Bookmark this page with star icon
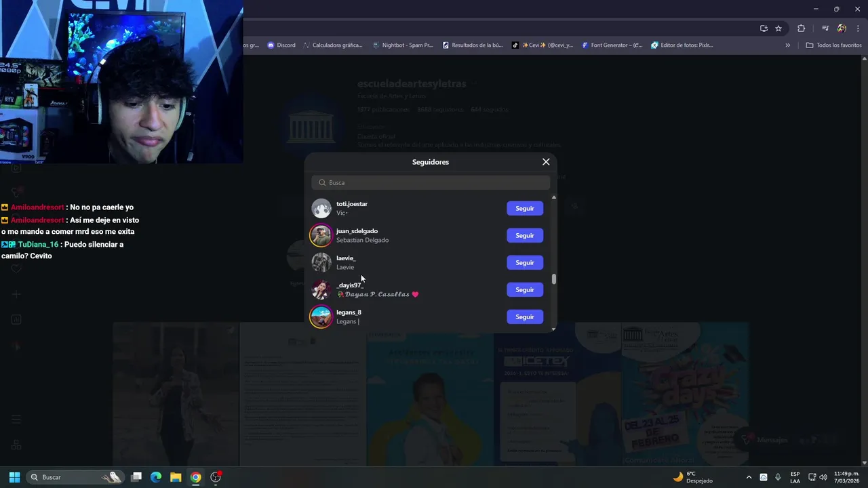This screenshot has width=868, height=488. coord(778,28)
